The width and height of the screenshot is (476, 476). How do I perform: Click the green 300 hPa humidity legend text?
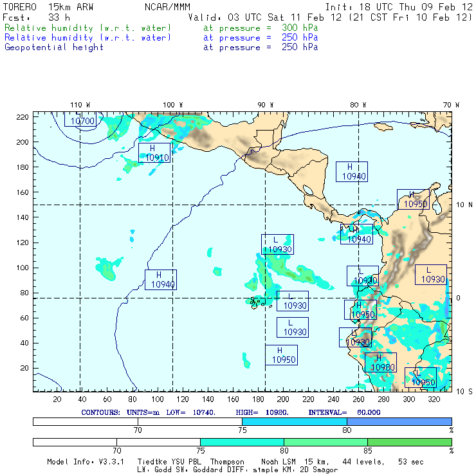pyautogui.click(x=88, y=28)
